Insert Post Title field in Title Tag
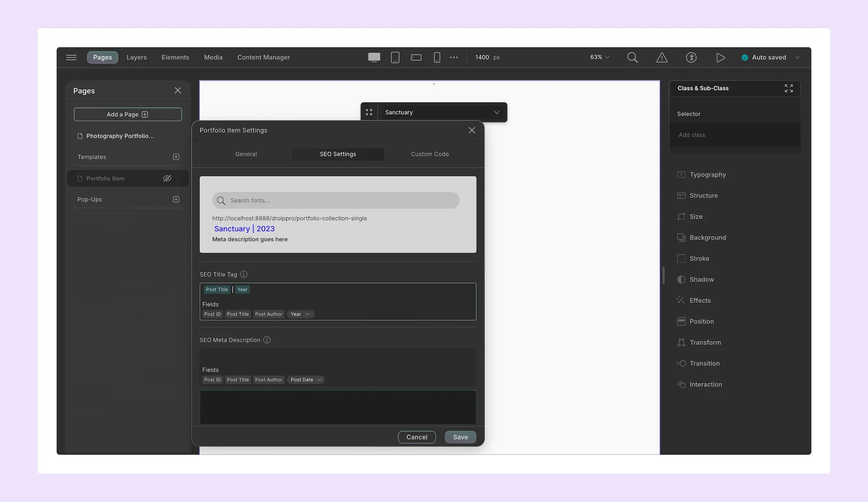 [238, 314]
